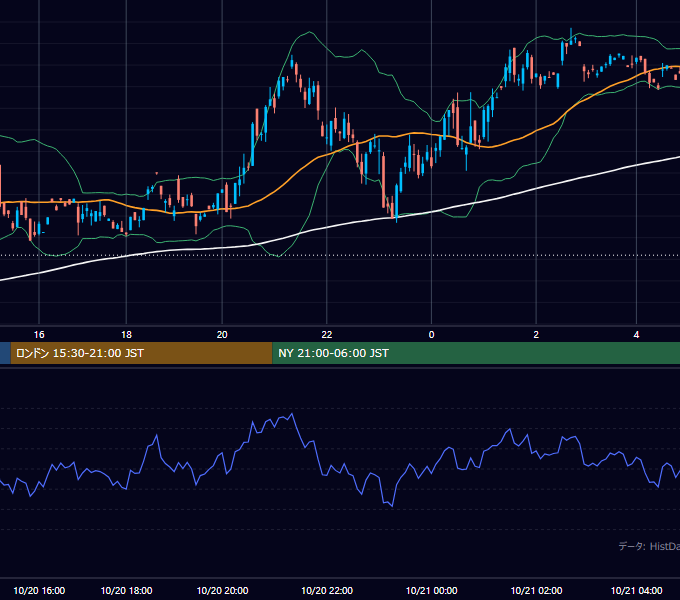This screenshot has width=680, height=600.
Task: Click the 10/20 20:00 time label
Action: 222,590
